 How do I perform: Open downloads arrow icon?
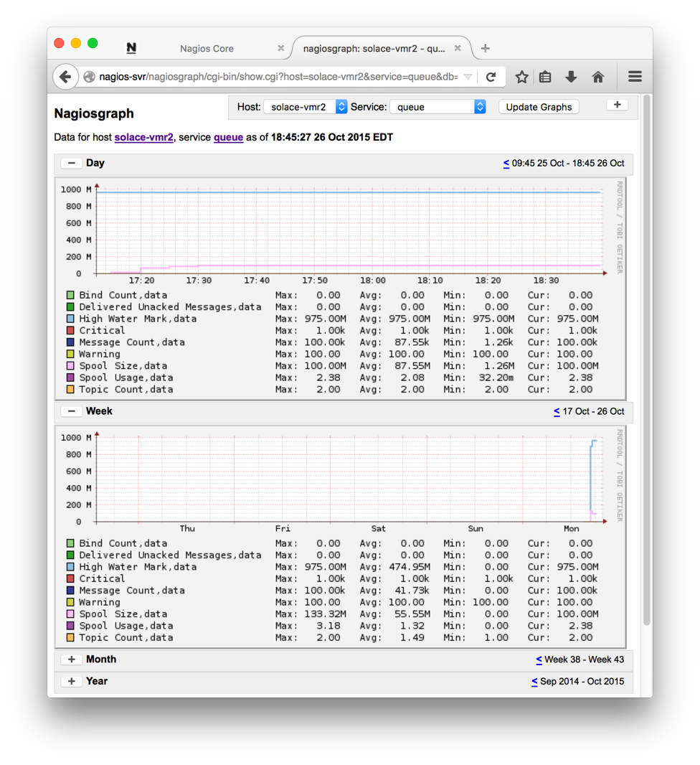[x=571, y=77]
